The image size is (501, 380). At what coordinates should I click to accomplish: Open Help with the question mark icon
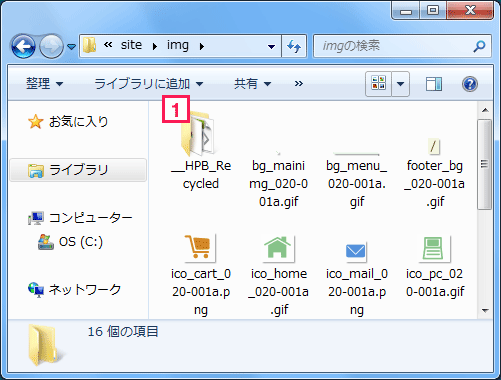[x=470, y=84]
